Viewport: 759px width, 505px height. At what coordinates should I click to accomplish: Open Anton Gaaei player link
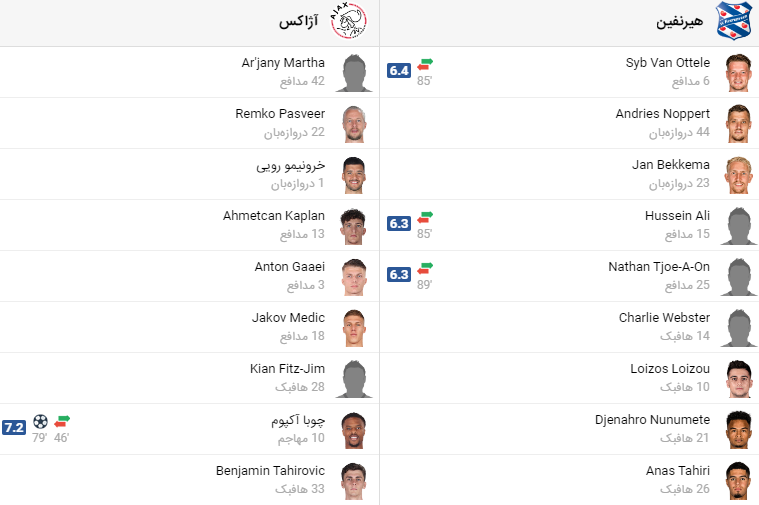point(289,266)
